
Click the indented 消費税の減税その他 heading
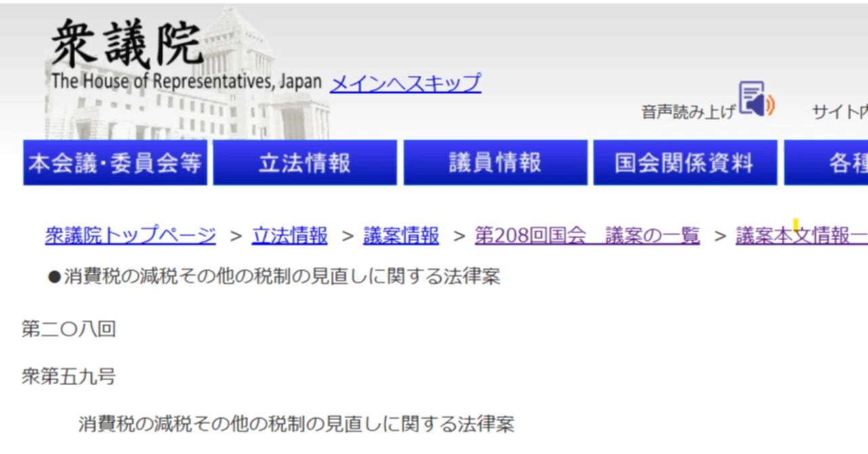[x=296, y=425]
